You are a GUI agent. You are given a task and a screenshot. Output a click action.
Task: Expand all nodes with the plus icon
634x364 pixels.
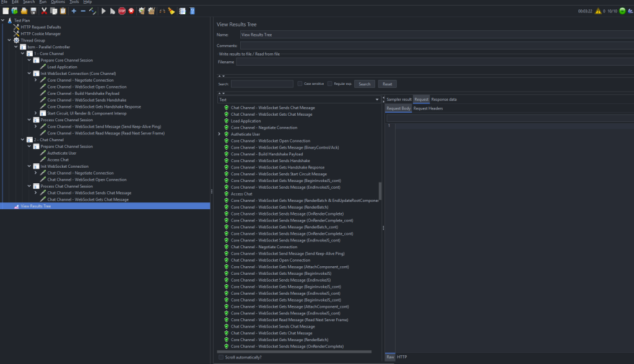[74, 11]
